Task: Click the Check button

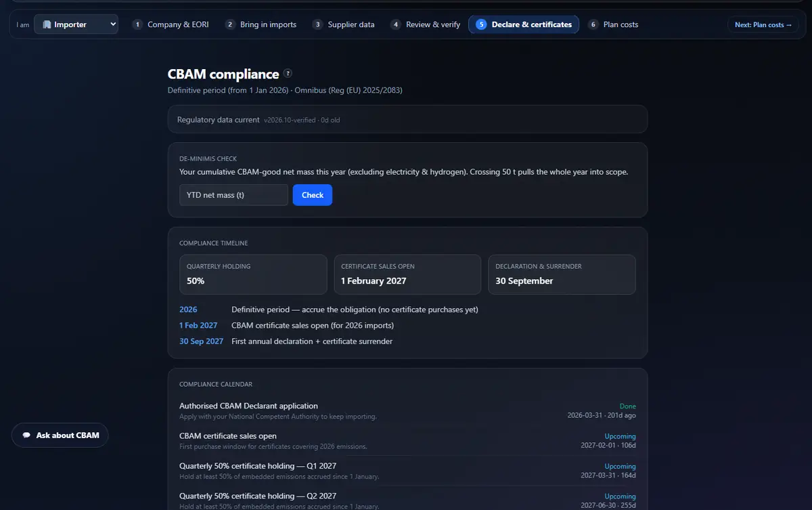Action: pos(313,195)
